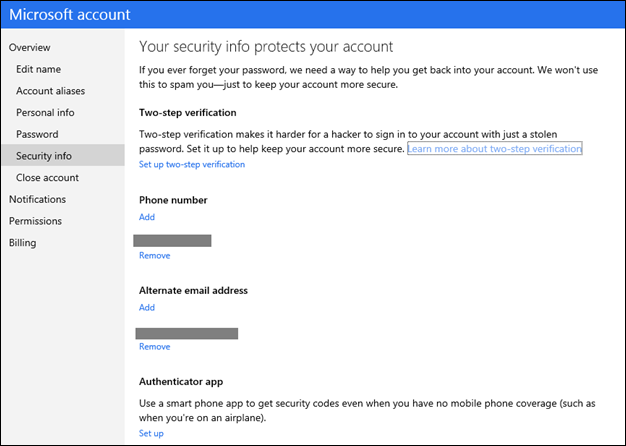Open Account aliases in the sidebar
The width and height of the screenshot is (626, 446).
point(49,91)
